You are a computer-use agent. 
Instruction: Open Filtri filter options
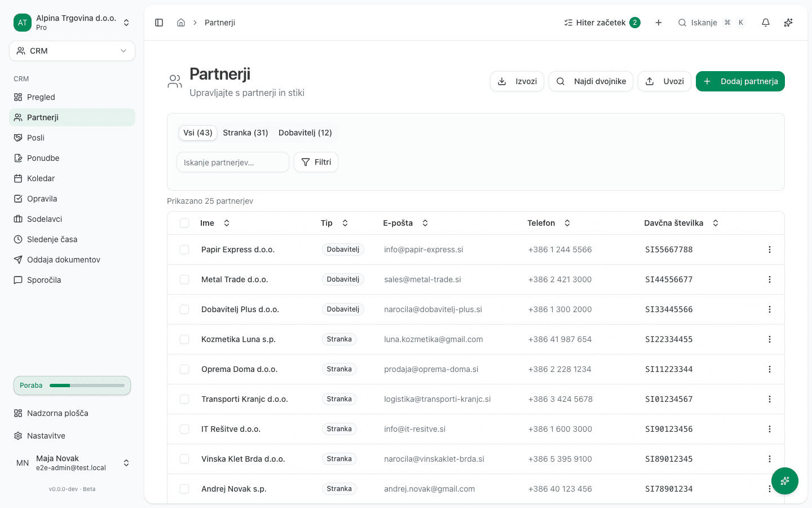point(316,162)
